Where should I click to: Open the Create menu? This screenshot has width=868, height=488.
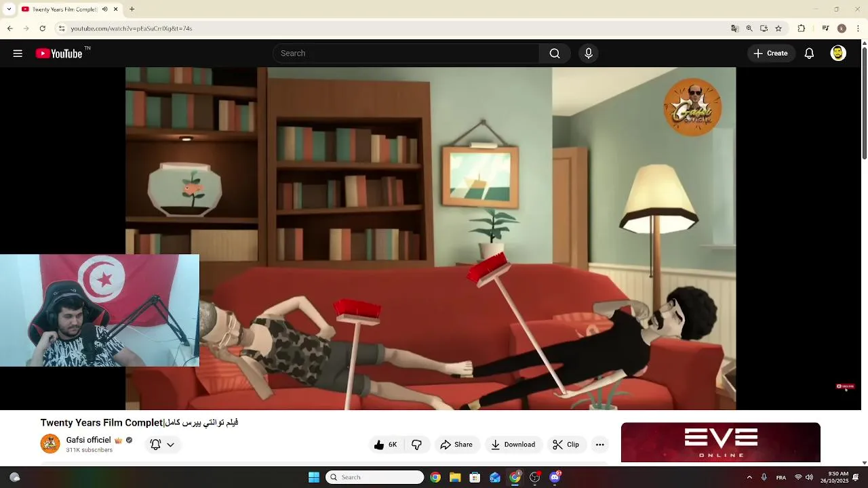click(x=771, y=54)
